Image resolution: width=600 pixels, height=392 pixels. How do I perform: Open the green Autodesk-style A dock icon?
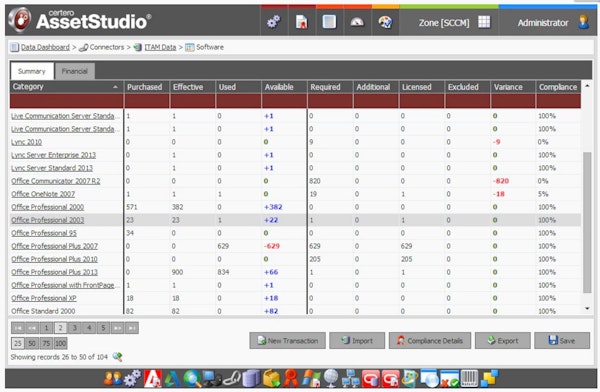coord(172,379)
